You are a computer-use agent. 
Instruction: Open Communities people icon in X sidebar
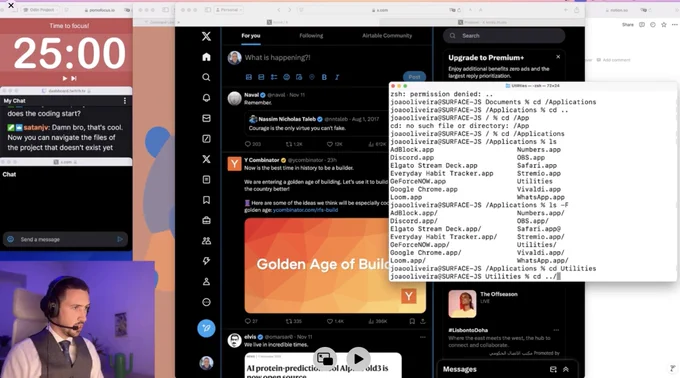click(x=206, y=241)
